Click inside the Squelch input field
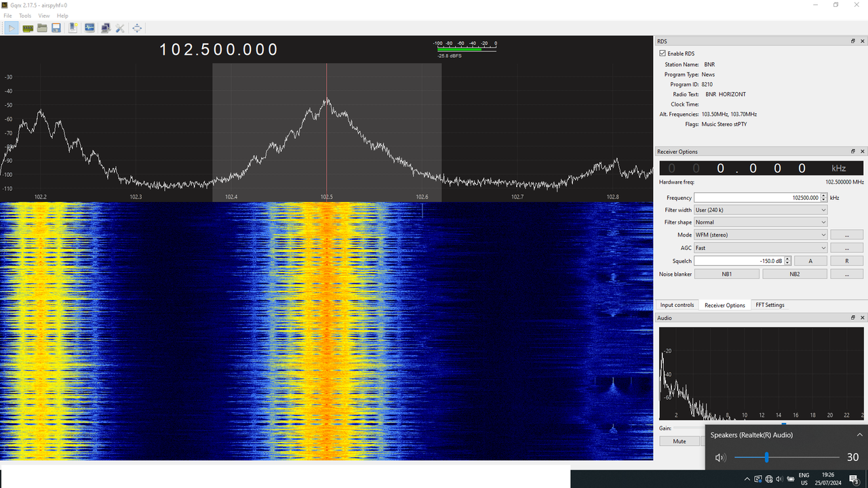This screenshot has height=488, width=868. click(x=739, y=261)
